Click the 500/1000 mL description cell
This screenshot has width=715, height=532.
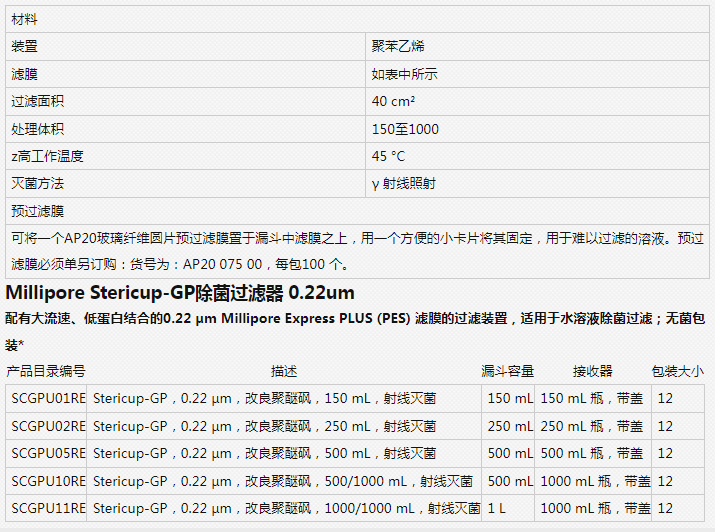284,481
